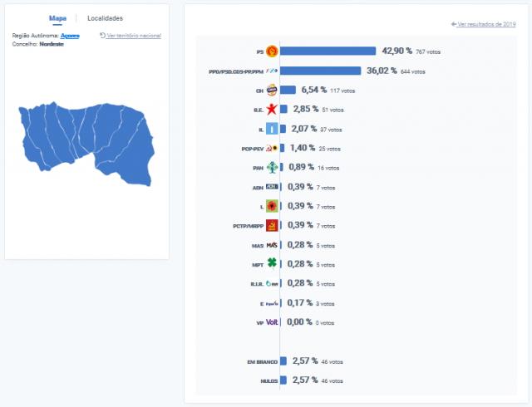Image resolution: width=532 pixels, height=407 pixels.
Task: Click the PS 42,90% result bar
Action: [x=328, y=51]
